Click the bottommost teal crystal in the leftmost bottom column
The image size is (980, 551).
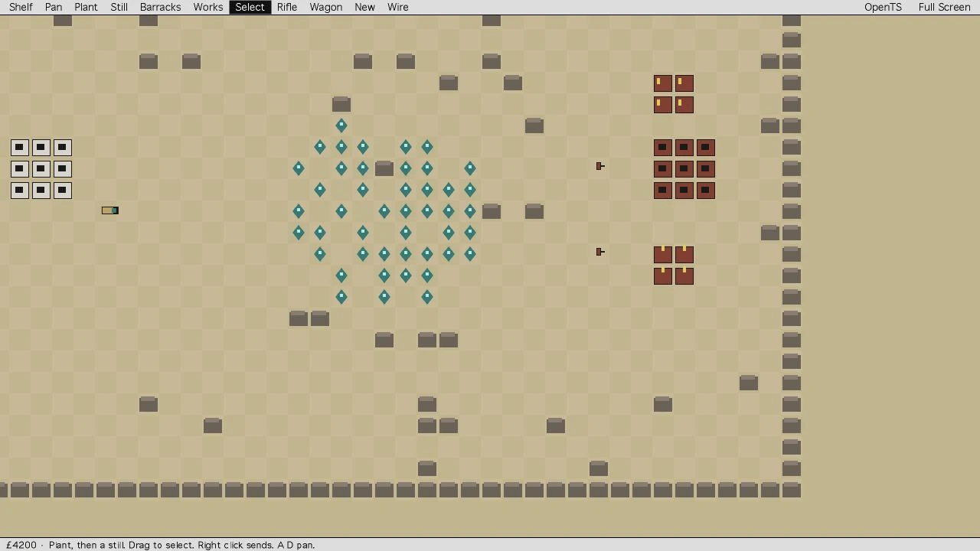tap(341, 296)
